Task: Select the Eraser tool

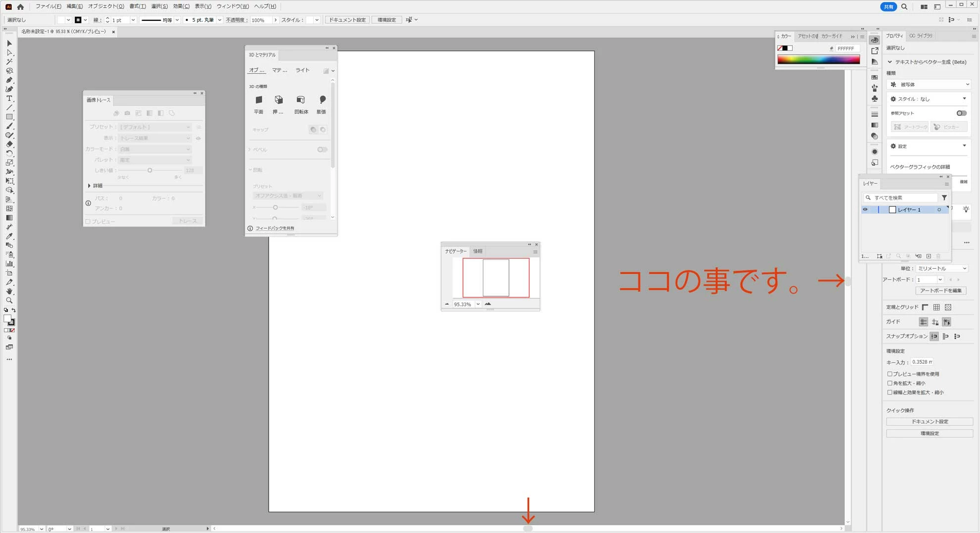Action: [9, 144]
